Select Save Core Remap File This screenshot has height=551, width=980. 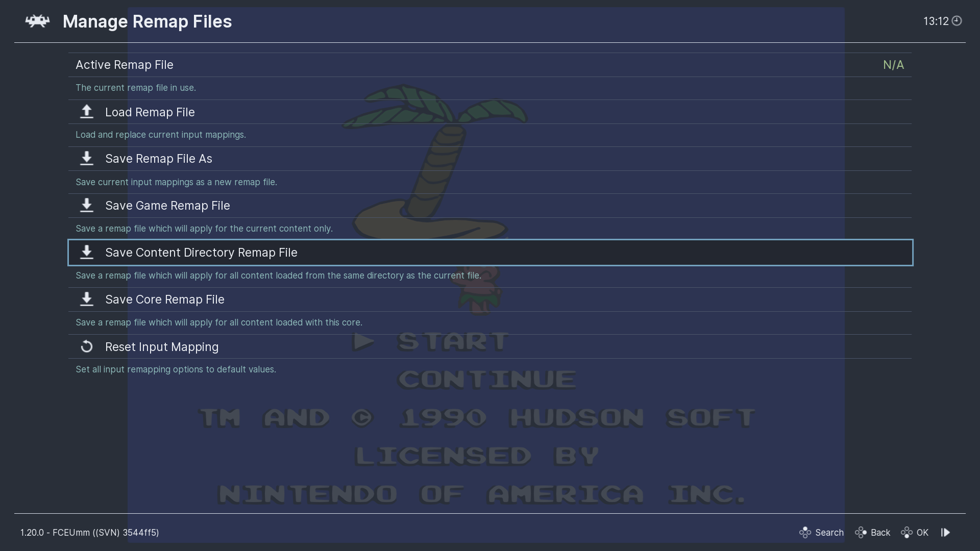pyautogui.click(x=164, y=299)
